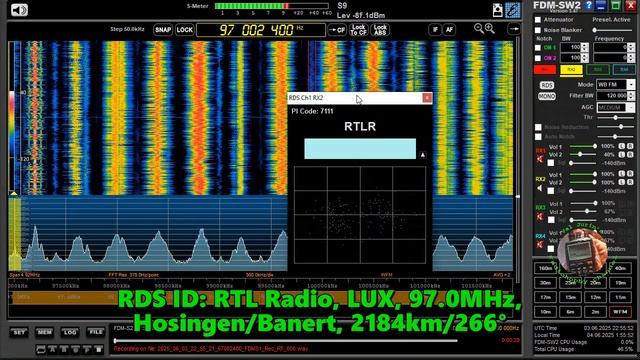
Task: Click the Notch 1 Frequency stepper arrows
Action: coord(631,47)
